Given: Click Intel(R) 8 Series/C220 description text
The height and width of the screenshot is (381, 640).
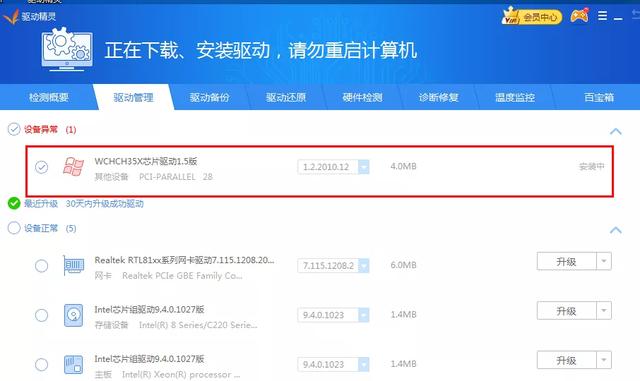Looking at the screenshot, I should point(198,325).
